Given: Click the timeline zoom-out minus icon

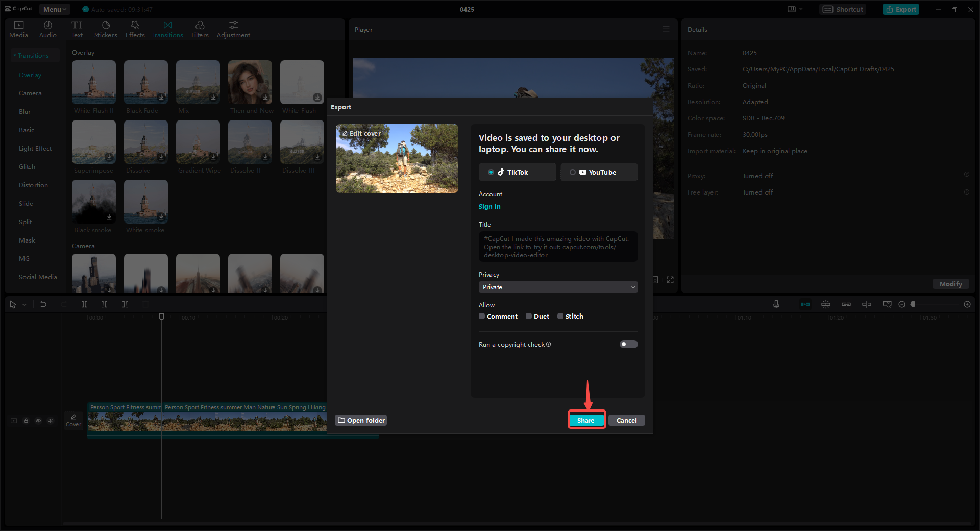Looking at the screenshot, I should 902,304.
